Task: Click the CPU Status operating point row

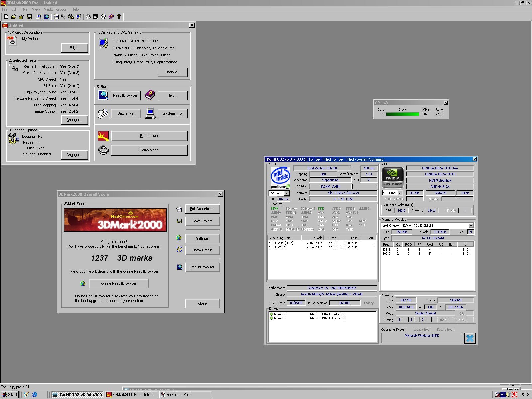Action: pos(322,247)
